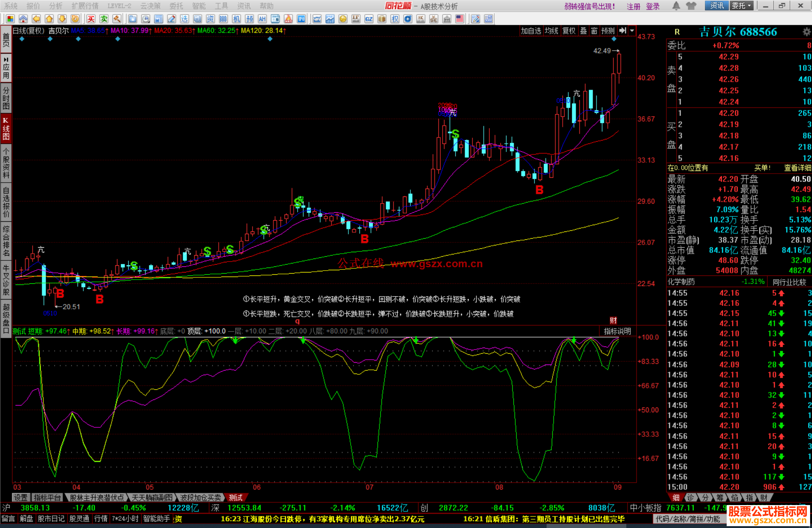Click the green 卖 (sell) toolbar icon

point(104,19)
